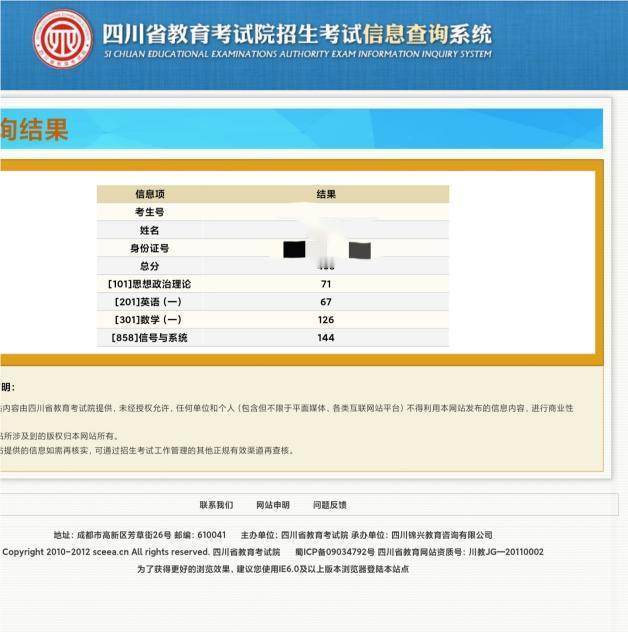
Task: Click the 四川省教育考试院招生考试信息查询系统 title
Action: pyautogui.click(x=297, y=33)
